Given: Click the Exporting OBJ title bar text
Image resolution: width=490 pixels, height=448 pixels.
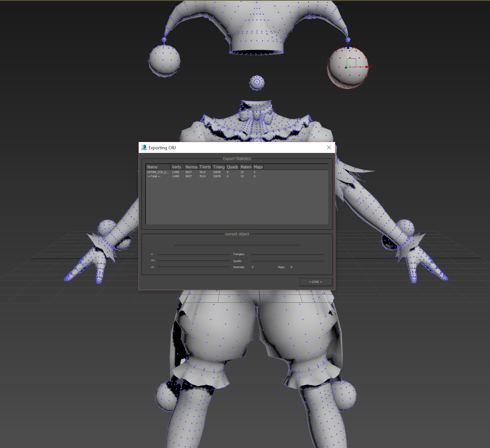Looking at the screenshot, I should point(162,148).
